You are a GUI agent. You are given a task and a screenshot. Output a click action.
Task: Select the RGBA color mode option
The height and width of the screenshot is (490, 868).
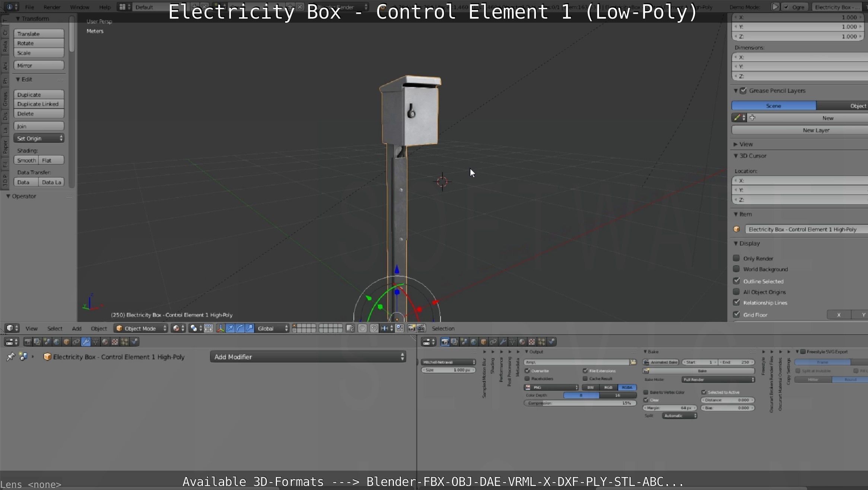(627, 387)
